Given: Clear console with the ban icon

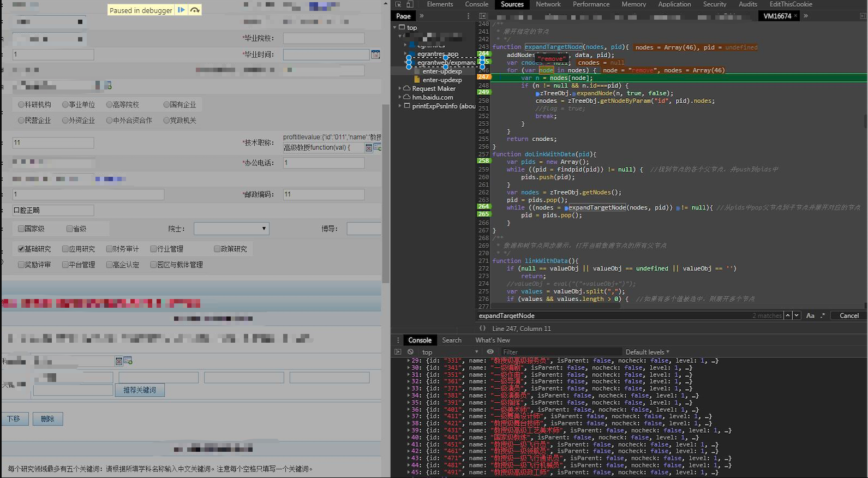Looking at the screenshot, I should [410, 352].
